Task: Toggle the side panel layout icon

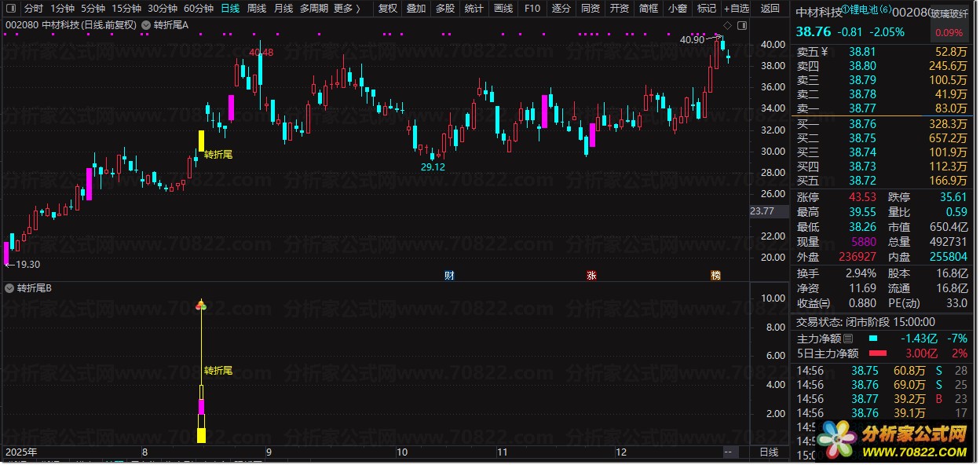Action: tap(742, 25)
